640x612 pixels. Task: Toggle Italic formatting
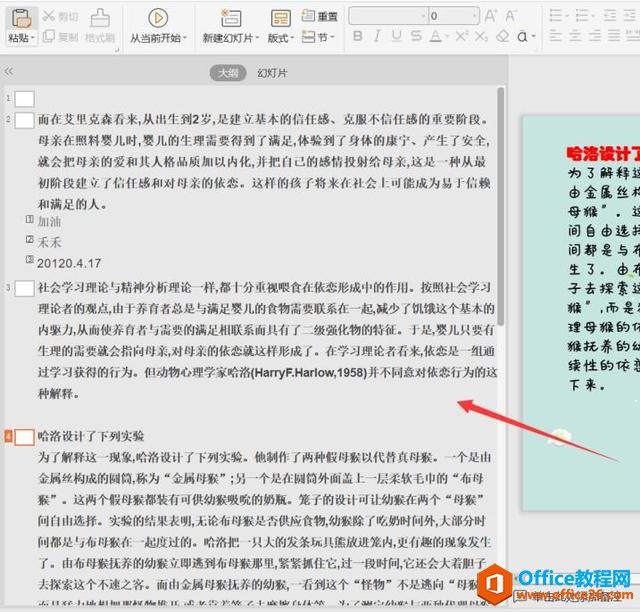(377, 36)
